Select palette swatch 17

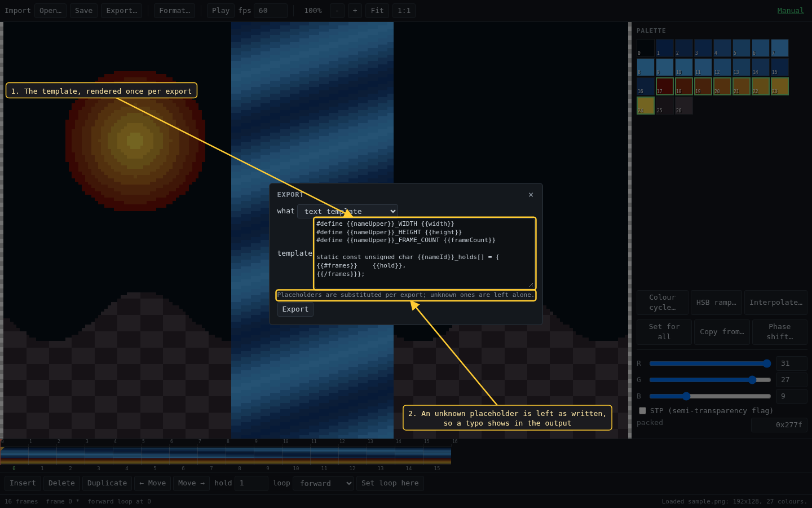[665, 86]
